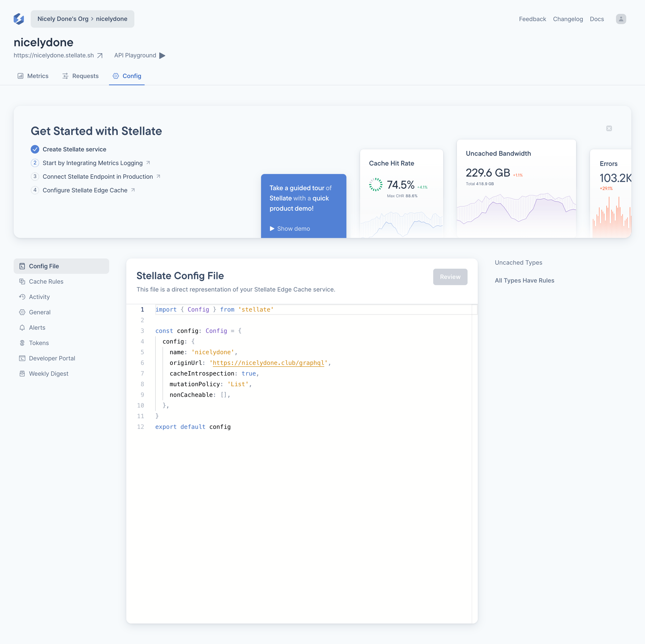
Task: Click 'stellate' string in code editor
Action: coord(256,309)
